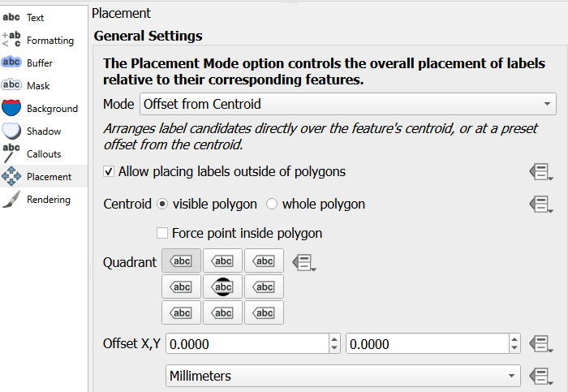
Task: Open the placement Mode dropdown
Action: [x=348, y=104]
